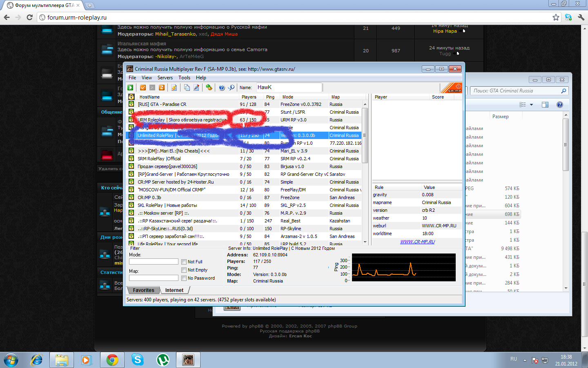Click the speech bubble info icon
Screen dimensions: 588x368
point(231,88)
